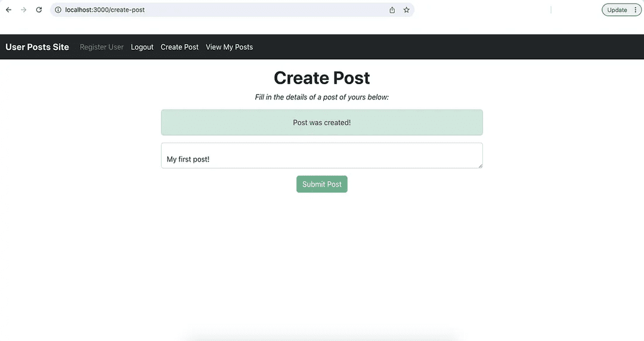The height and width of the screenshot is (341, 644).
Task: Open the share icon in address bar
Action: (392, 10)
